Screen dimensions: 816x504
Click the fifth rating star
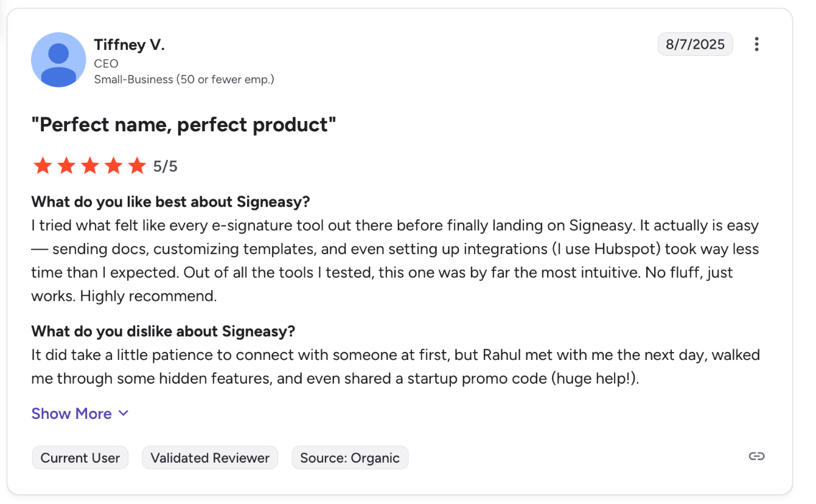[138, 165]
